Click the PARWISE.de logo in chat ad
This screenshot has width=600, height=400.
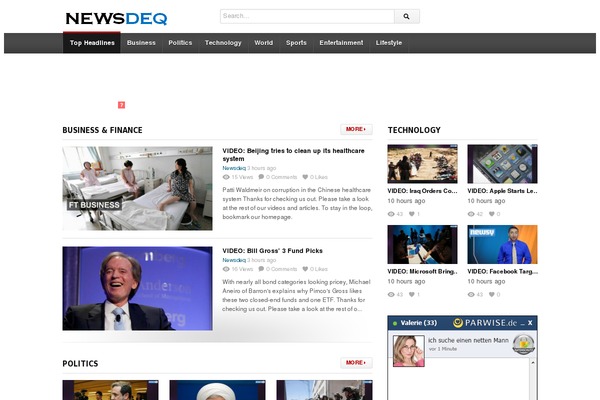[x=485, y=323]
